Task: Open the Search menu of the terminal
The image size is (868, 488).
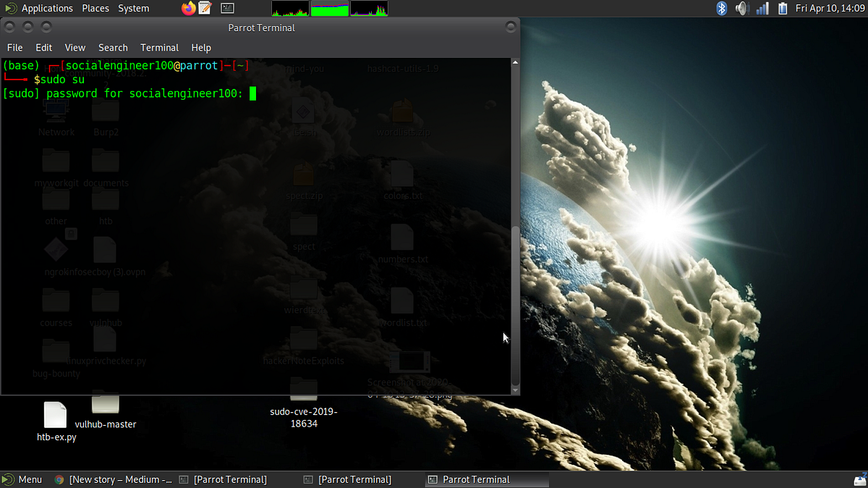Action: pos(113,47)
